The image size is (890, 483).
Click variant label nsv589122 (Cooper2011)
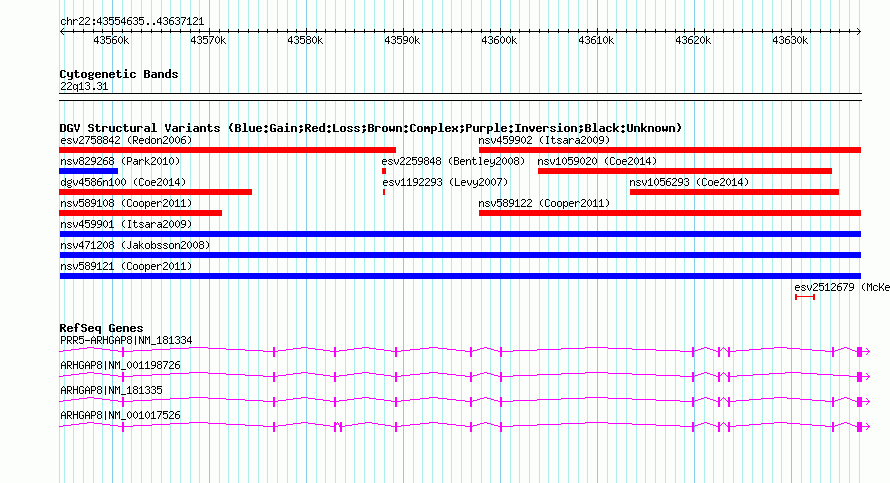coord(544,203)
